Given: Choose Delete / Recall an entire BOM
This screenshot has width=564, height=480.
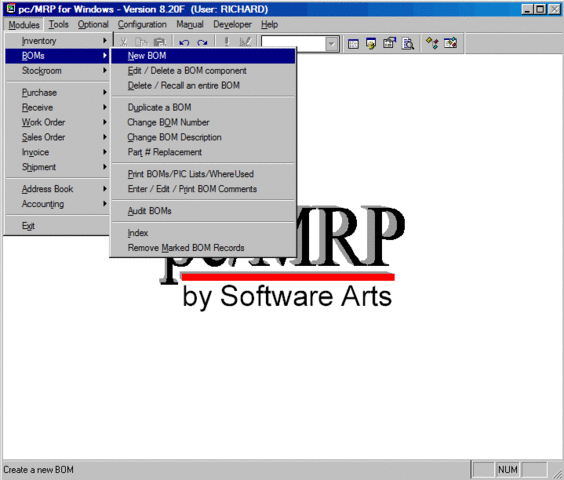Looking at the screenshot, I should pos(203,85).
